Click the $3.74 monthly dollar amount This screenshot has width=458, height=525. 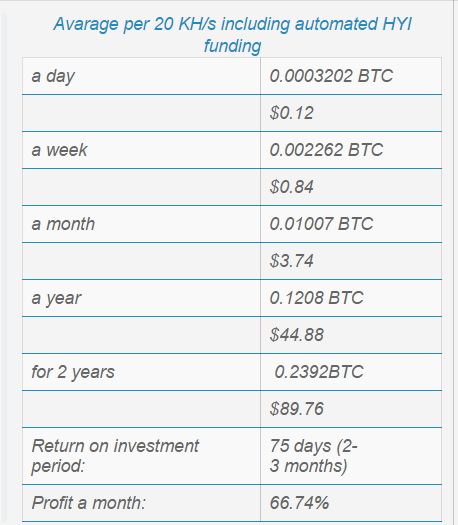292,261
